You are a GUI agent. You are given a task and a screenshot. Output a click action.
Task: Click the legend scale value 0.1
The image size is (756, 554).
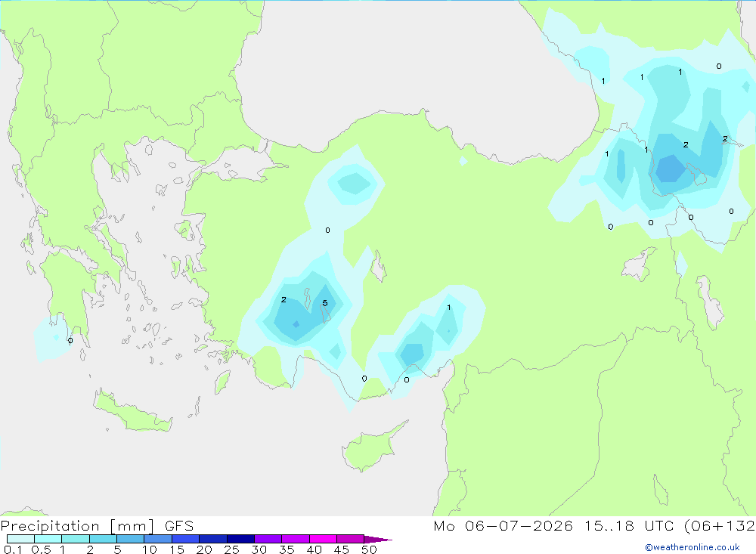pyautogui.click(x=13, y=549)
